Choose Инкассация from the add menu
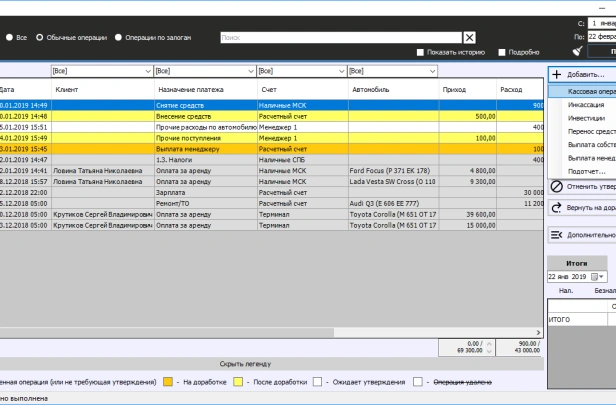The image size is (616, 405). click(586, 104)
